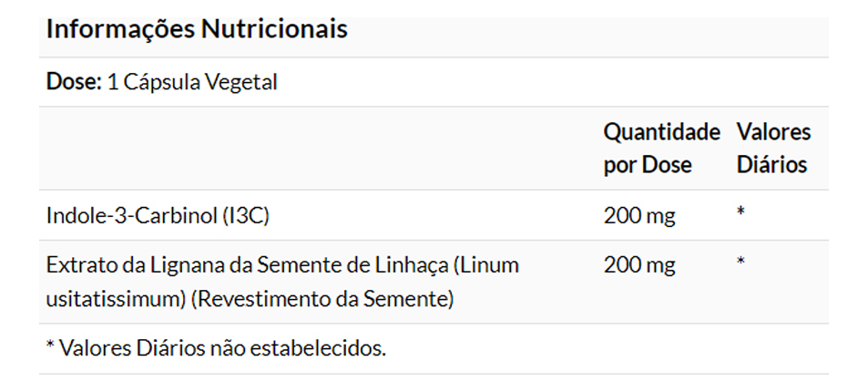Select the (Revestimento da Semente) text
The width and height of the screenshot is (868, 392).
322,298
